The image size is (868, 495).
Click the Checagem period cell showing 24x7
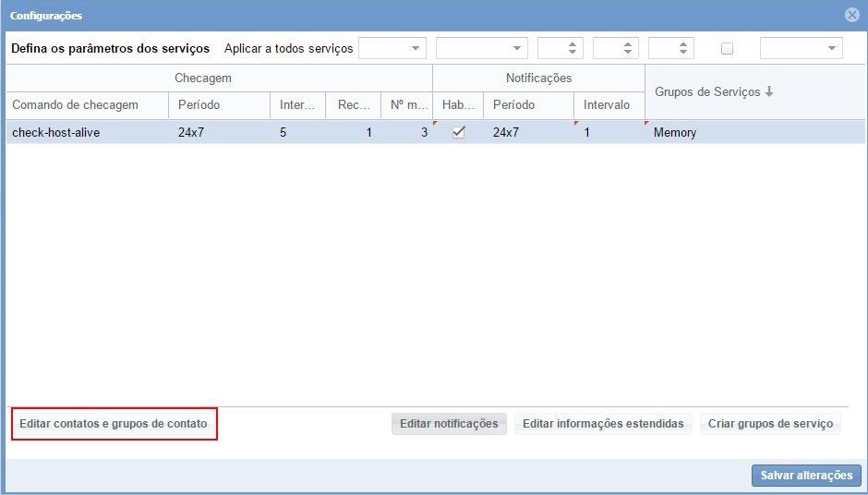(191, 132)
